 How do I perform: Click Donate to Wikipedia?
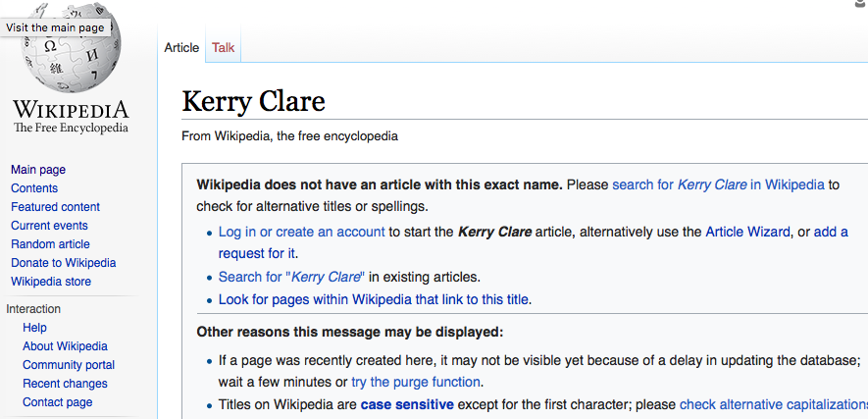click(x=64, y=263)
